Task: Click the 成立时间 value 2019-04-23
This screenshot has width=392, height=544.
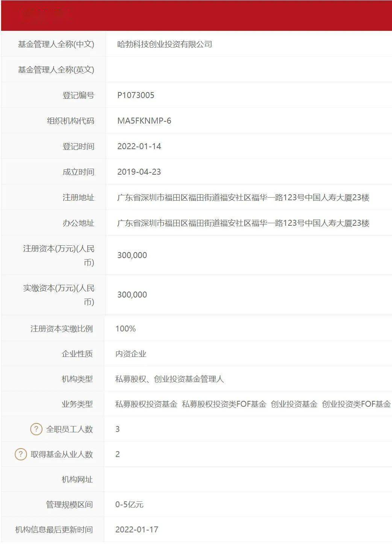Action: [138, 172]
